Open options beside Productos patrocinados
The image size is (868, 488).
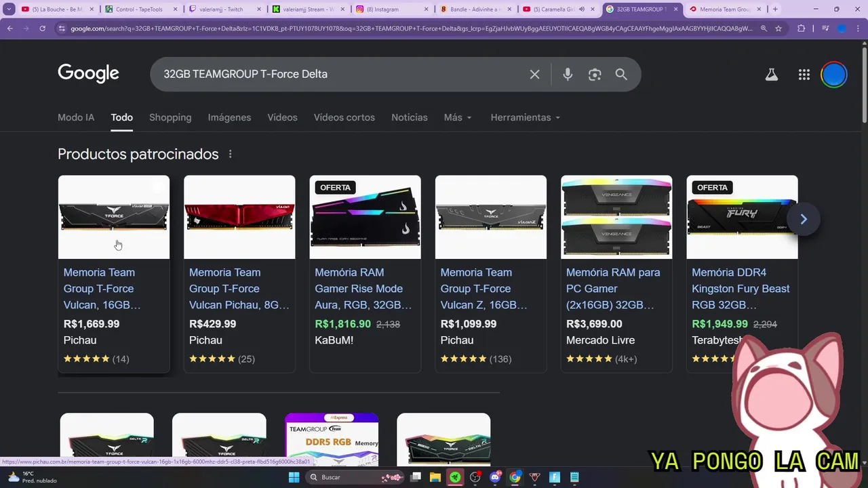tap(230, 154)
